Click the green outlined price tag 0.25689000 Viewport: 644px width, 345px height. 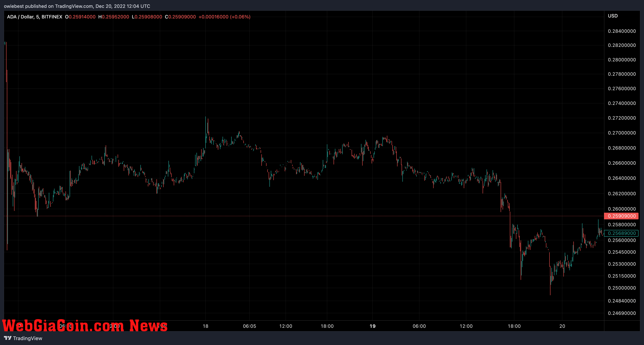(x=621, y=233)
